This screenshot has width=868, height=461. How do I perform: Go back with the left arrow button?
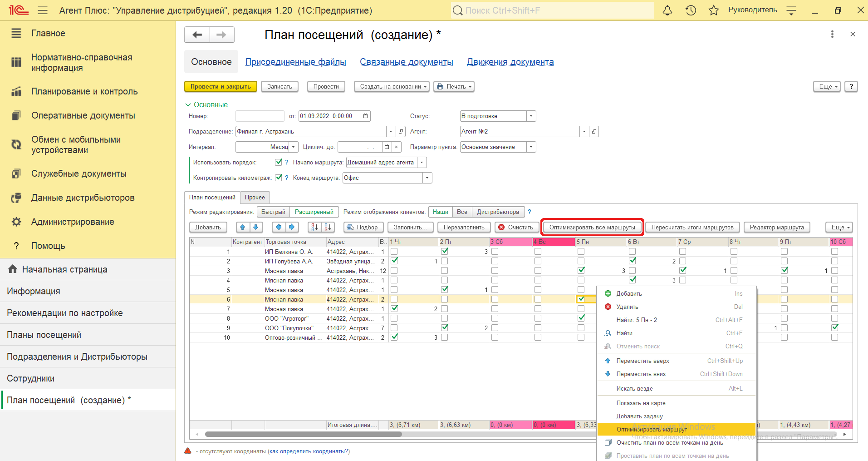click(197, 35)
